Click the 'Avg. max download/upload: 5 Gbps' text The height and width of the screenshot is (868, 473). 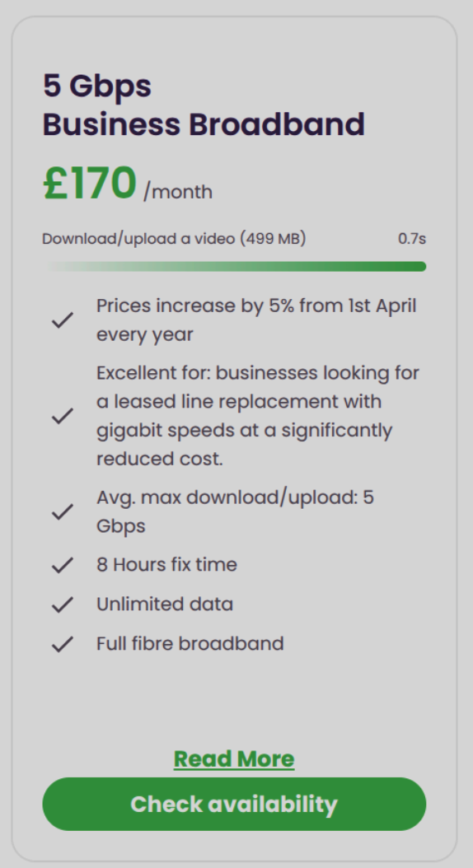pos(236,511)
